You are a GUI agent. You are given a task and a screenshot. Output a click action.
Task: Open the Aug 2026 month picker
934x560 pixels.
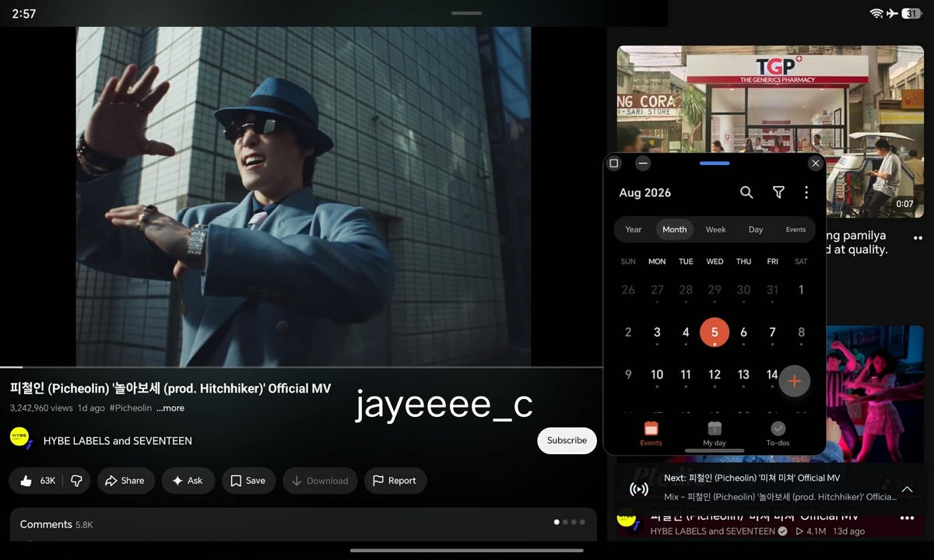[x=645, y=193]
